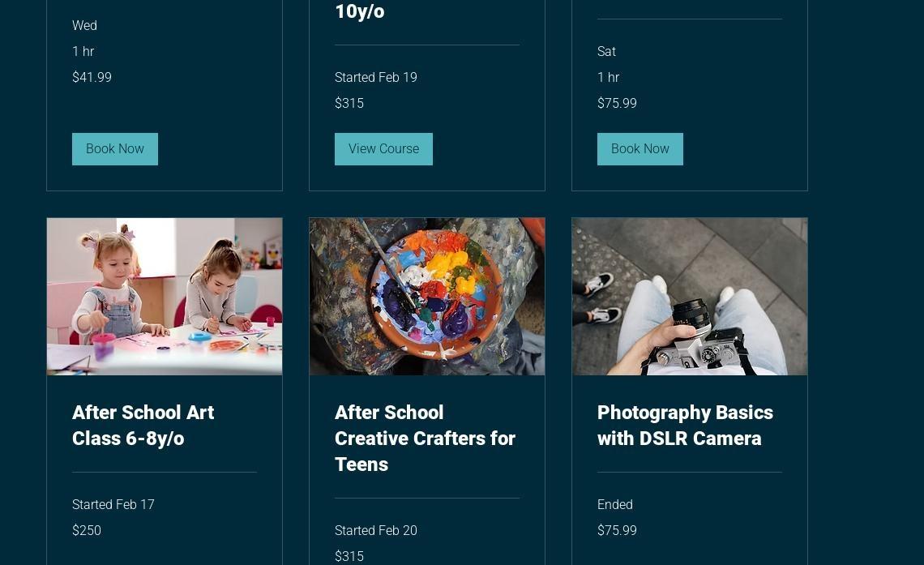Click the Wed day label
This screenshot has width=924, height=565.
tap(85, 25)
